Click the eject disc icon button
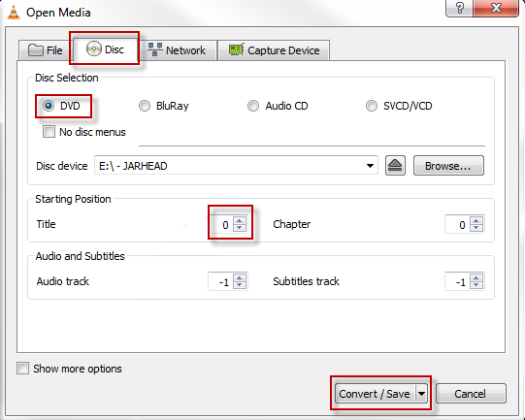The height and width of the screenshot is (420, 525). point(395,165)
